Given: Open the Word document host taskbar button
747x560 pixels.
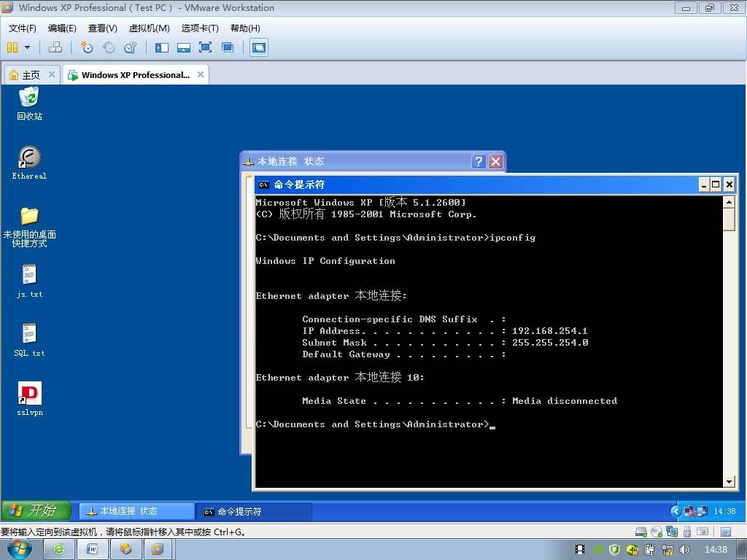Looking at the screenshot, I should tap(92, 550).
